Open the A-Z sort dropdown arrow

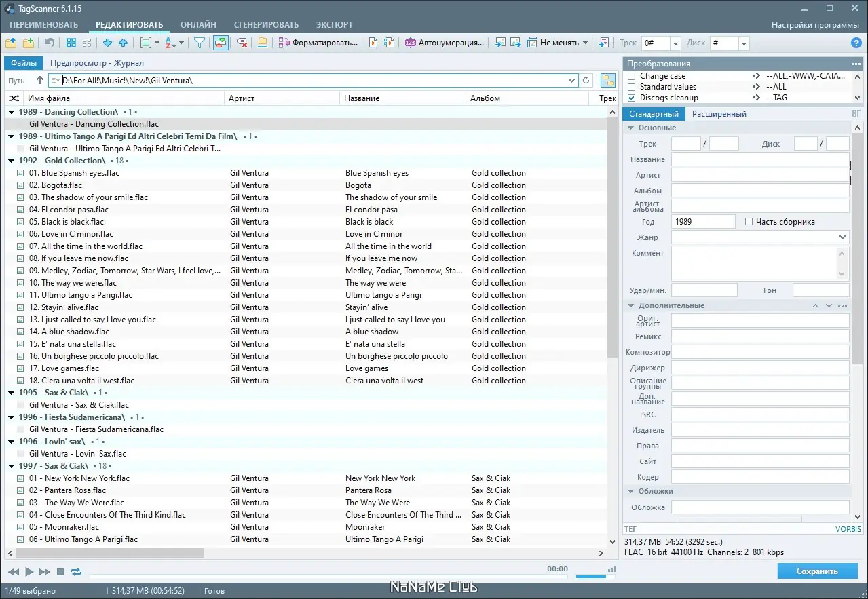[x=181, y=43]
